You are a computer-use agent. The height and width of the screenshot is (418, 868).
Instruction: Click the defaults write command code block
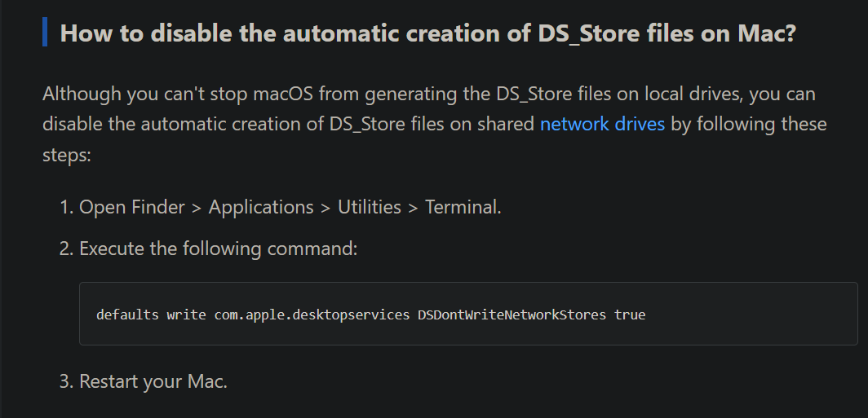[x=468, y=314]
